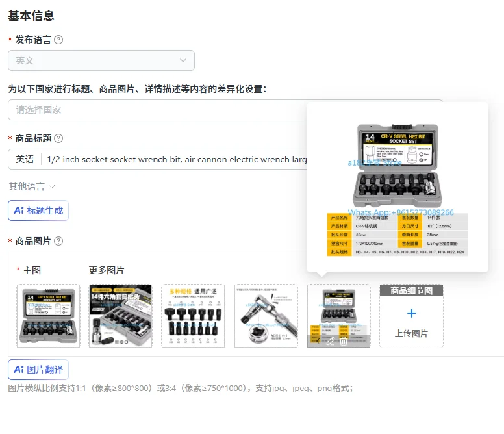Open help tooltip next to 商品图片
Viewport: 504px width, 434px height.
click(58, 241)
